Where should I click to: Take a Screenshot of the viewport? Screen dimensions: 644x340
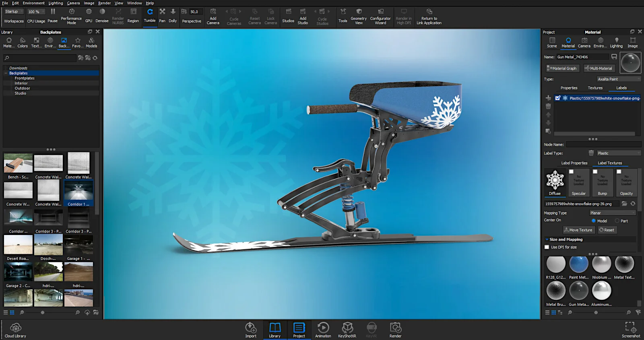tap(630, 330)
